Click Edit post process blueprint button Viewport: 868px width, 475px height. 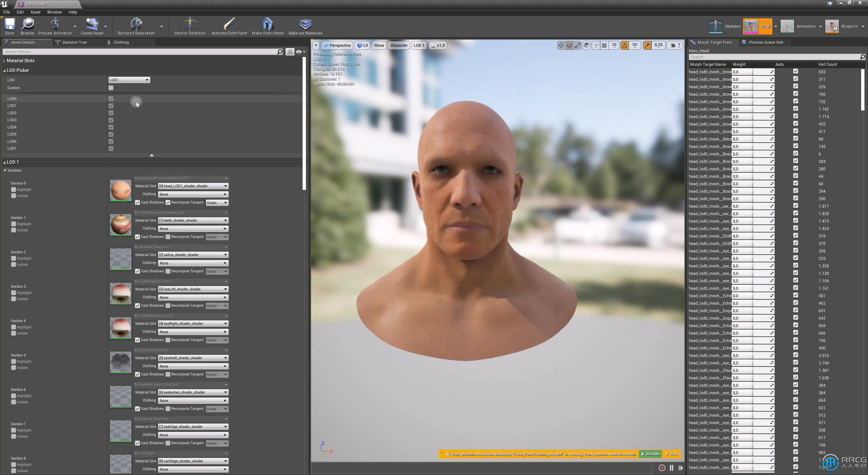click(672, 454)
